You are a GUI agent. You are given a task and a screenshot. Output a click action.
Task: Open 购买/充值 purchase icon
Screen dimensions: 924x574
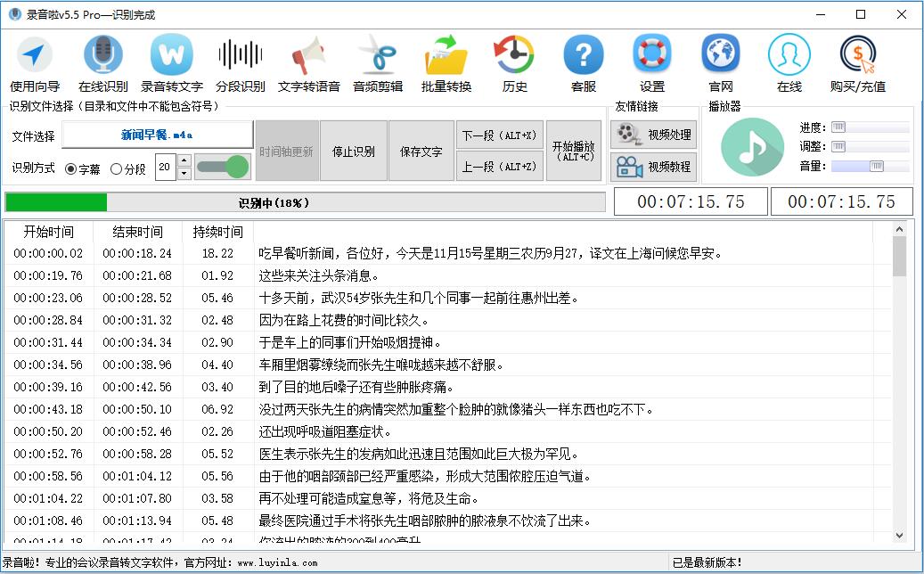pos(858,63)
